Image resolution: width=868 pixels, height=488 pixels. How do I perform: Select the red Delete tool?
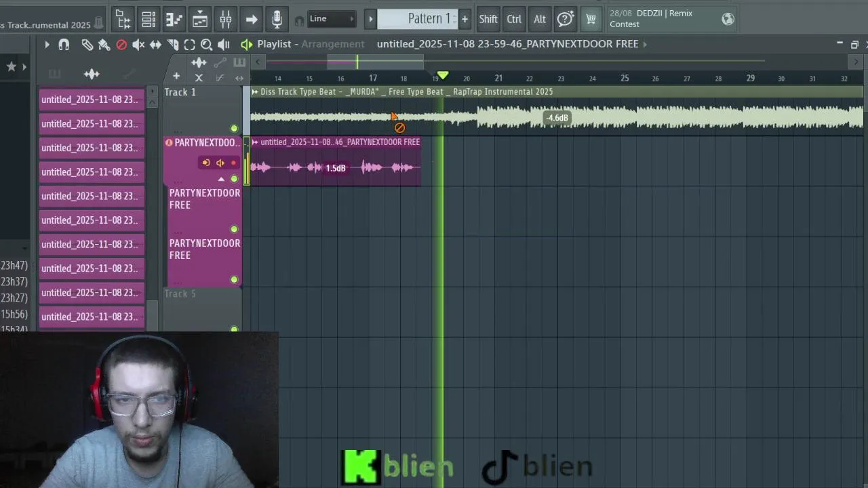121,45
